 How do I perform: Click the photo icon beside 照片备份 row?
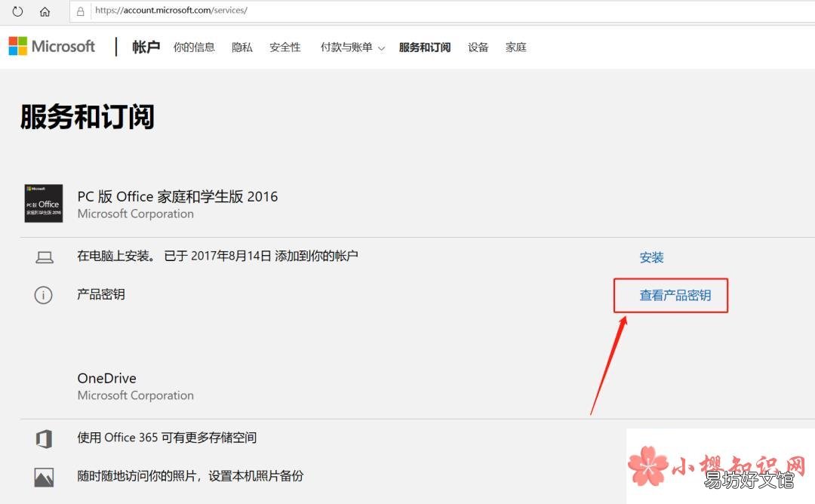coord(45,477)
